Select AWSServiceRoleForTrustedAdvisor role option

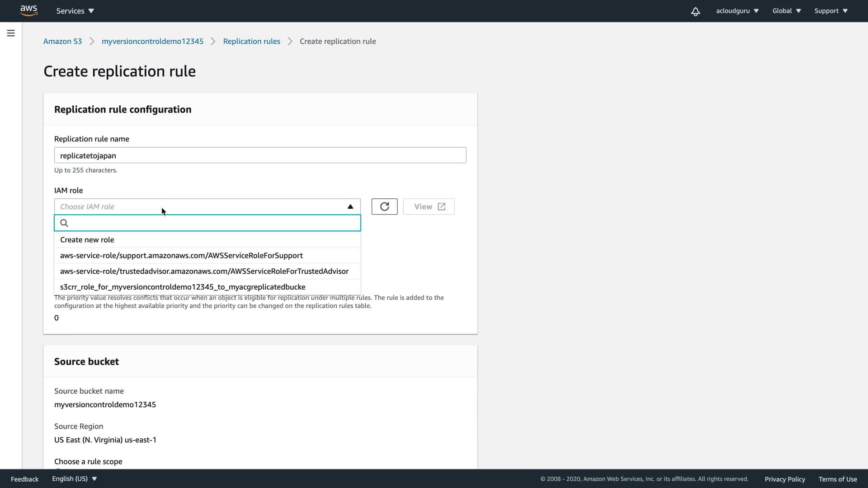pos(204,271)
